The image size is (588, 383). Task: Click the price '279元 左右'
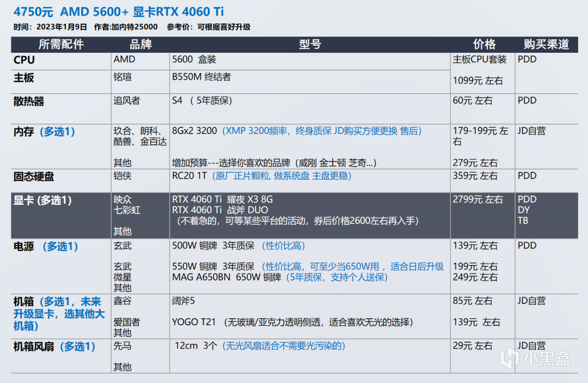475,163
